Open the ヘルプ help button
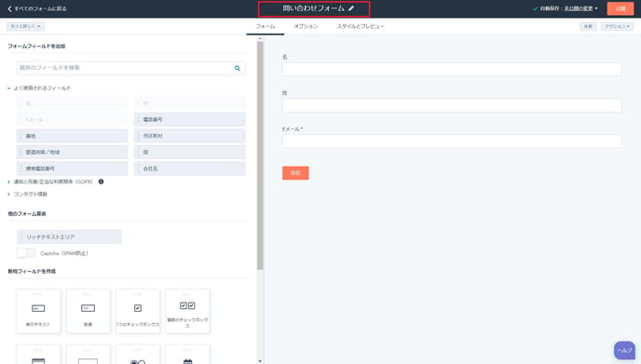Viewport: 641px width, 364px height. point(624,351)
